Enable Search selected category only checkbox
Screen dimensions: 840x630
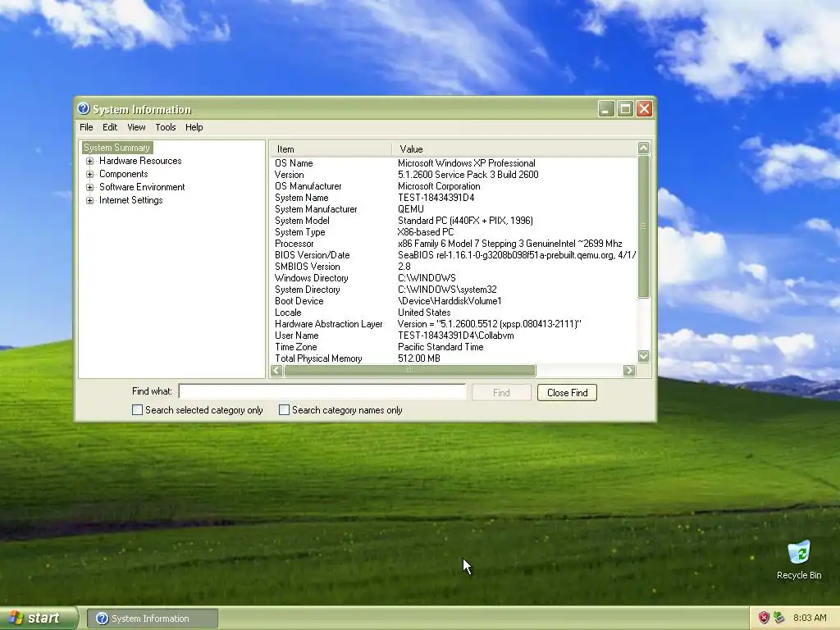click(x=137, y=410)
